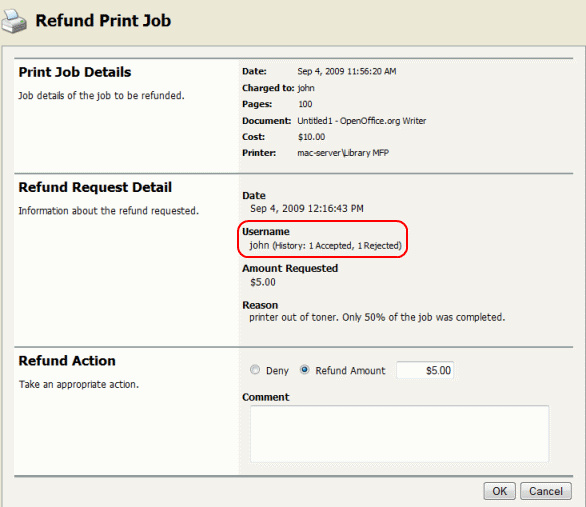Viewport: 586px width, 507px height.
Task: Click the Cost value $10.00
Action: tap(312, 137)
